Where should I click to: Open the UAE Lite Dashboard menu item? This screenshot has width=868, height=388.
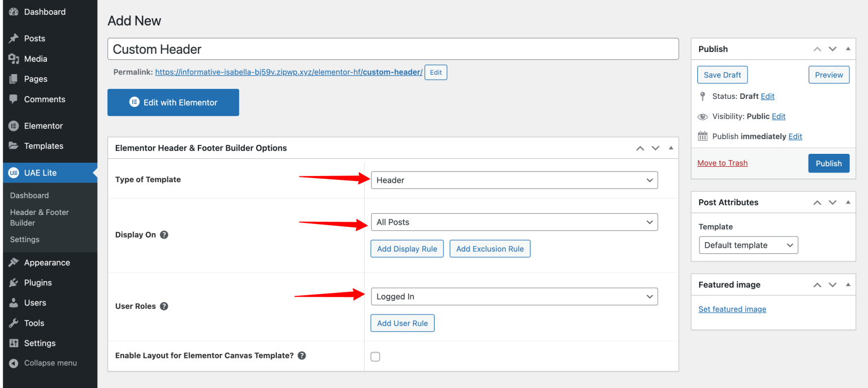coord(29,195)
